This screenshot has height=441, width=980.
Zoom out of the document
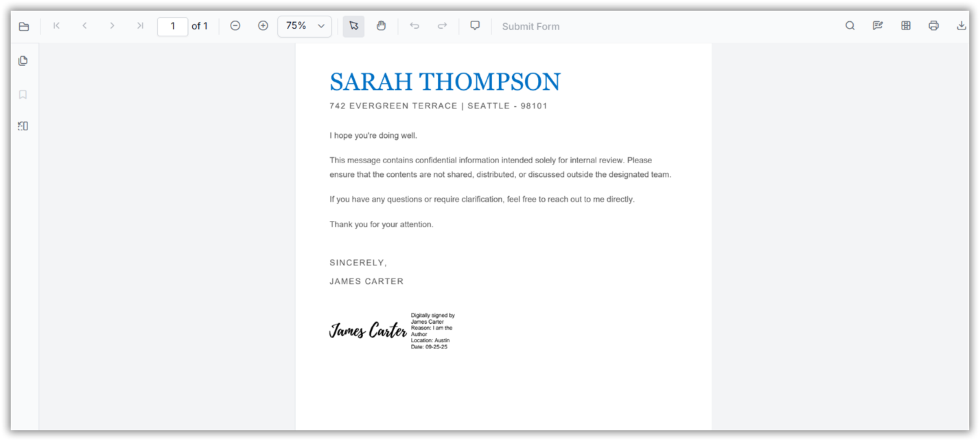click(235, 25)
